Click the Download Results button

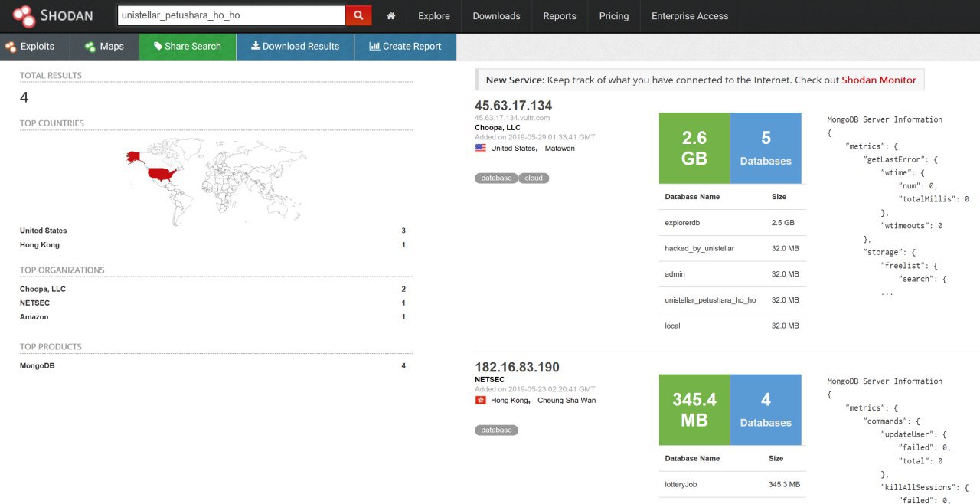296,47
